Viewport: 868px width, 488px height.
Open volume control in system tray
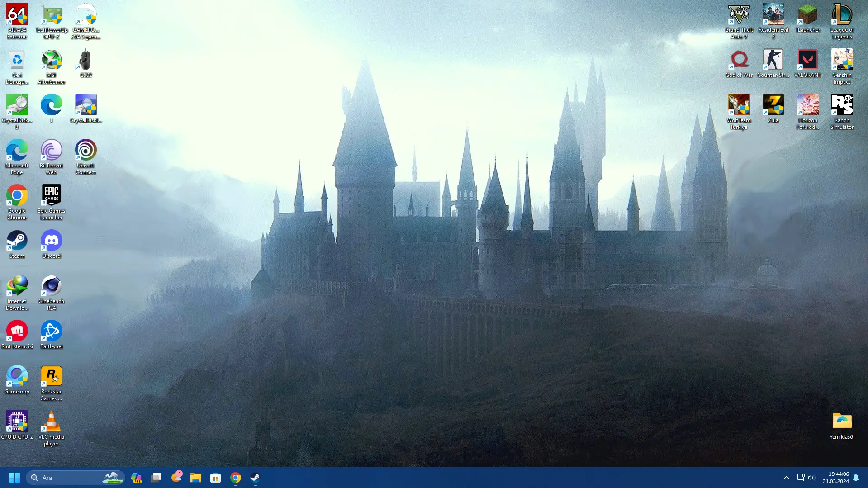click(x=811, y=478)
